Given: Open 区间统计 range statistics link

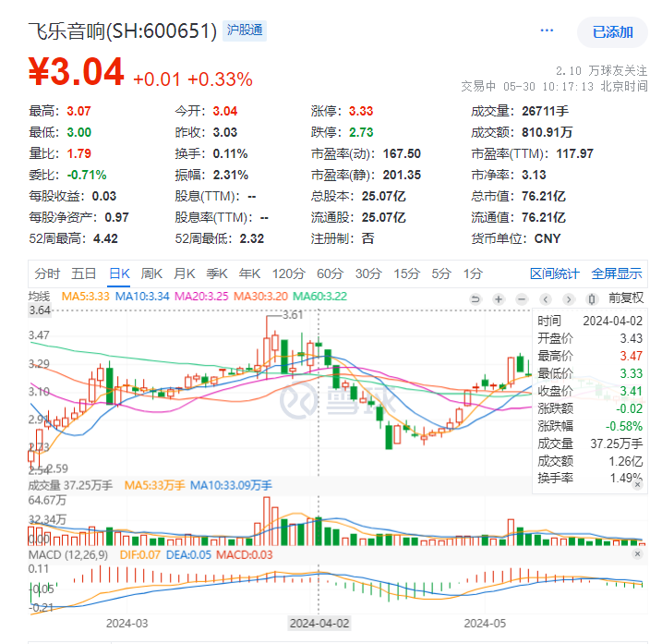Looking at the screenshot, I should pyautogui.click(x=555, y=273).
